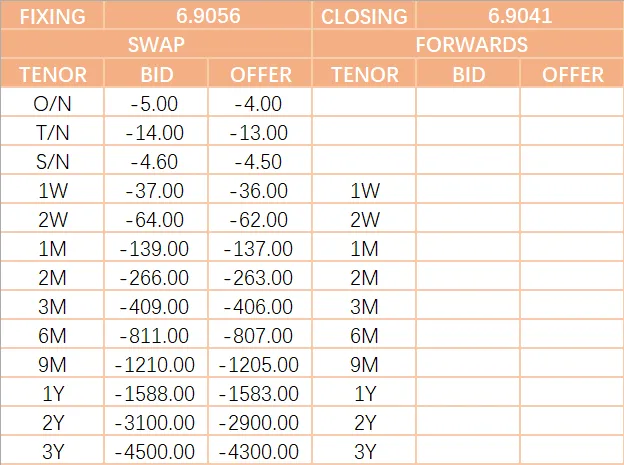Screen dimensions: 624x465
Task: Select the 6.9041 closing value
Action: point(519,16)
